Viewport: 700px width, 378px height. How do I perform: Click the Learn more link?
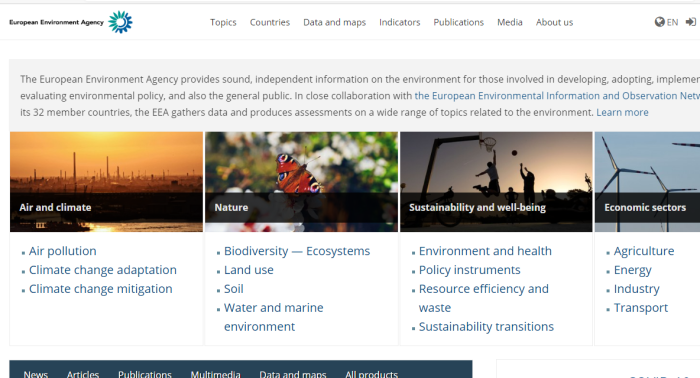point(622,112)
